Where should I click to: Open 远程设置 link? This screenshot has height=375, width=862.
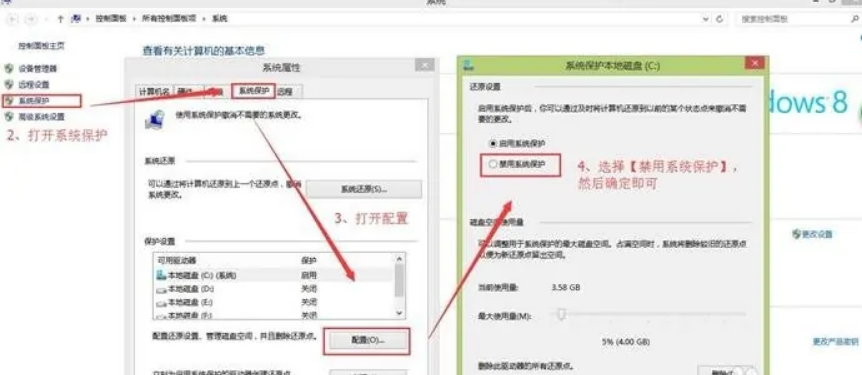click(x=34, y=85)
